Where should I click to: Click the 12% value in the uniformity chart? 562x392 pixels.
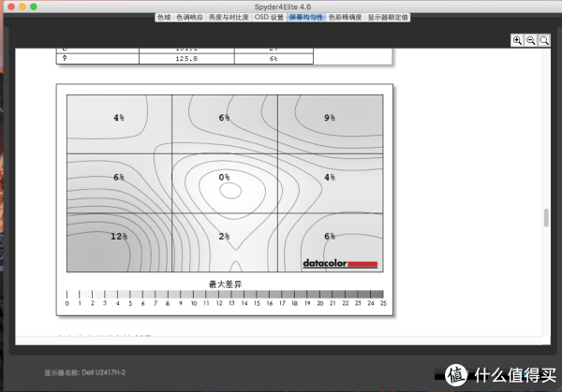coord(119,237)
